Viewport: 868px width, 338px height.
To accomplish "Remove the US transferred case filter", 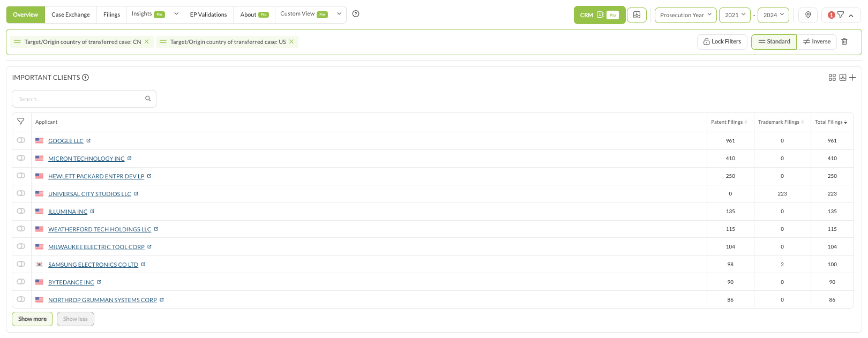I will 291,42.
